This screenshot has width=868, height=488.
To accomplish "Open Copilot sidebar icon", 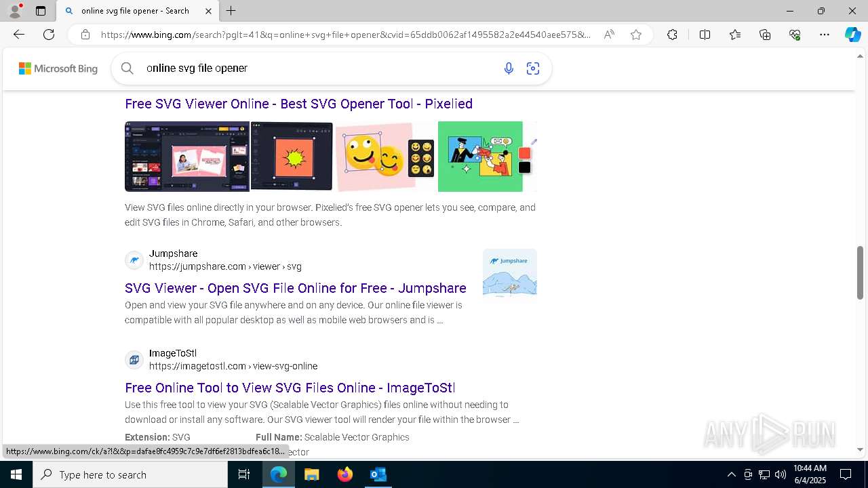I will point(852,35).
